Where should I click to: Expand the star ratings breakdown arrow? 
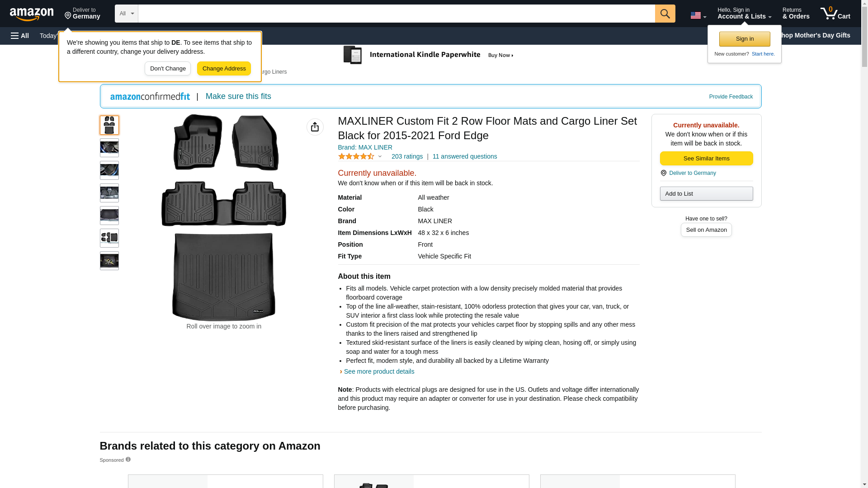click(x=380, y=156)
